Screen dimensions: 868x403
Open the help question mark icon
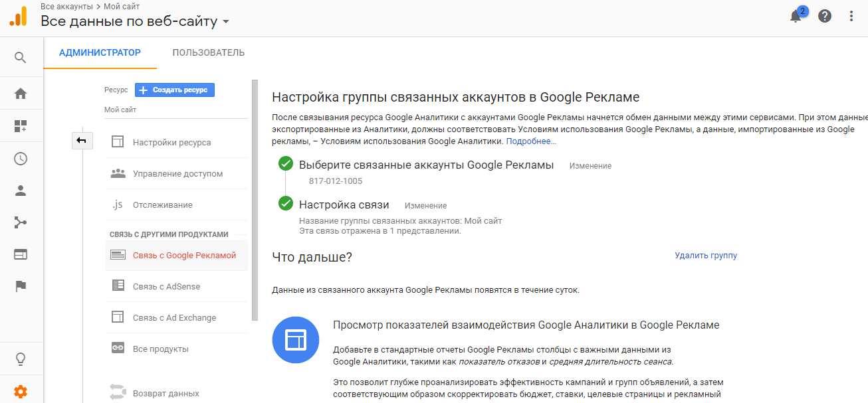coord(825,16)
